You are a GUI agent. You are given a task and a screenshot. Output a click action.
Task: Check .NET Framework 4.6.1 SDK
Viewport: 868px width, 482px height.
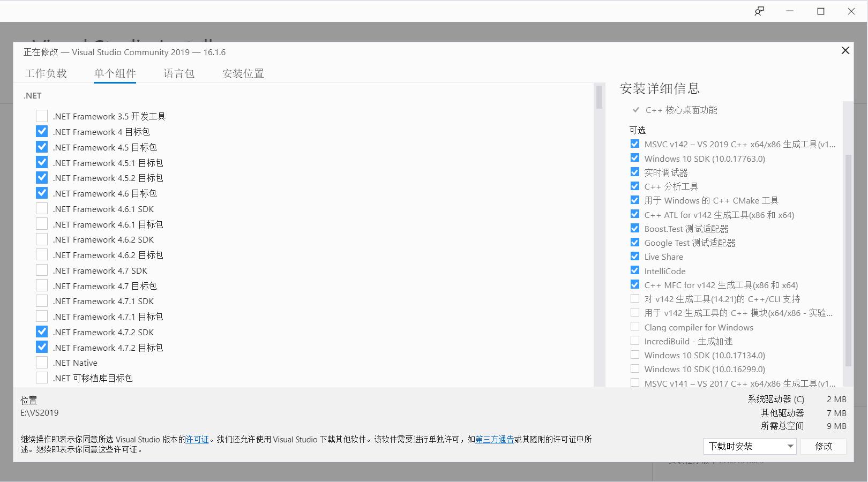[42, 209]
